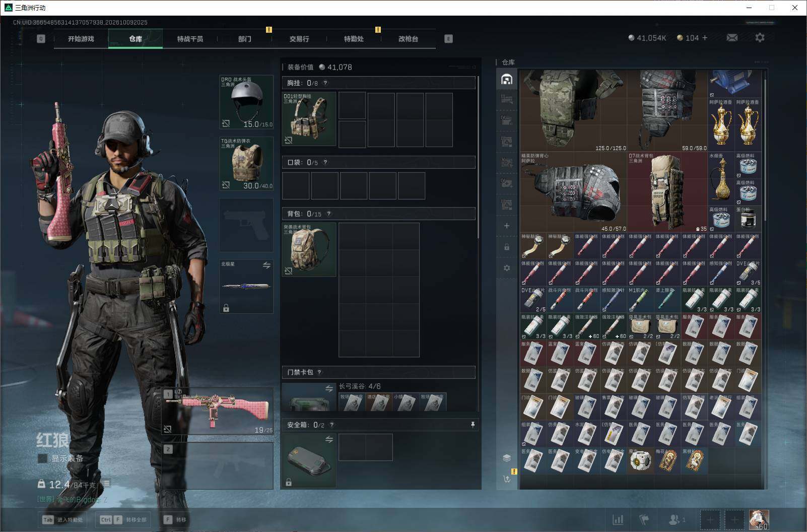Click the plus icon in warehouse sidebar
This screenshot has height=532, width=807.
pyautogui.click(x=507, y=226)
